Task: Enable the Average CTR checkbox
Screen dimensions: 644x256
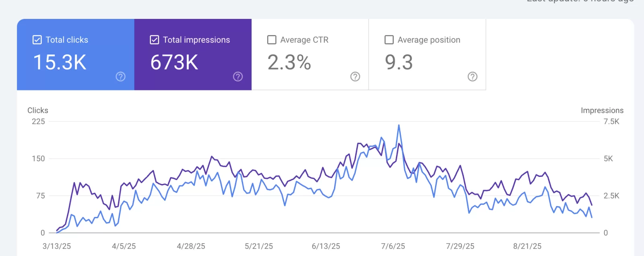Action: [x=272, y=40]
